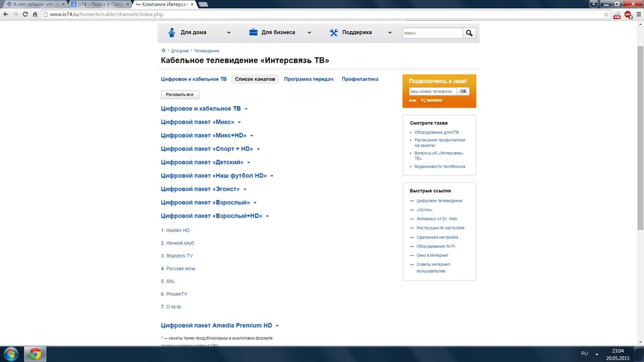Click the RU language indicator
Viewport: 644px width, 362px height.
[584, 353]
